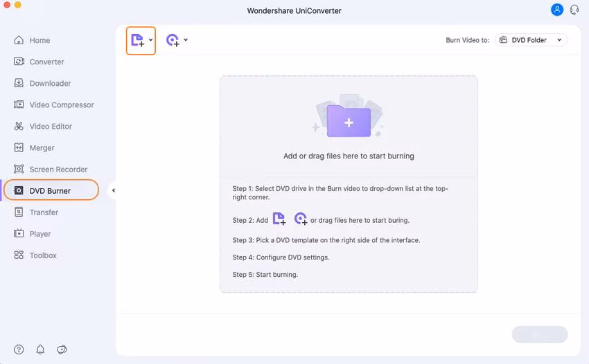Expand the Add Files dropdown arrow
The height and width of the screenshot is (364, 589).
[x=150, y=39]
